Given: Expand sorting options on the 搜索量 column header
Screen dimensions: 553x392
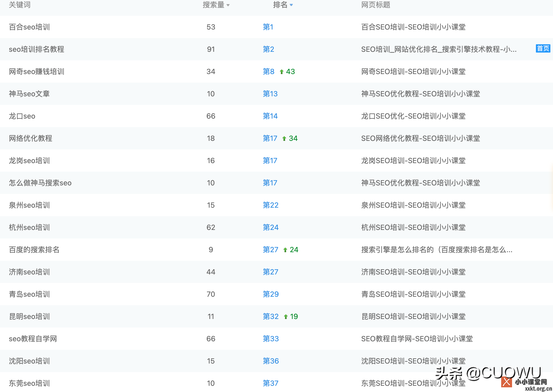Looking at the screenshot, I should [228, 5].
